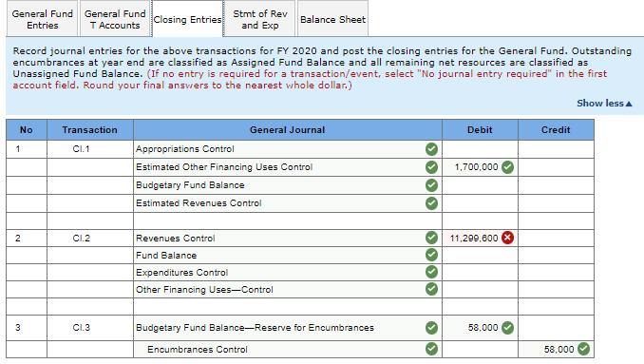The image size is (644, 364).
Task: Click debit cell for Appropriations Control
Action: [x=480, y=149]
